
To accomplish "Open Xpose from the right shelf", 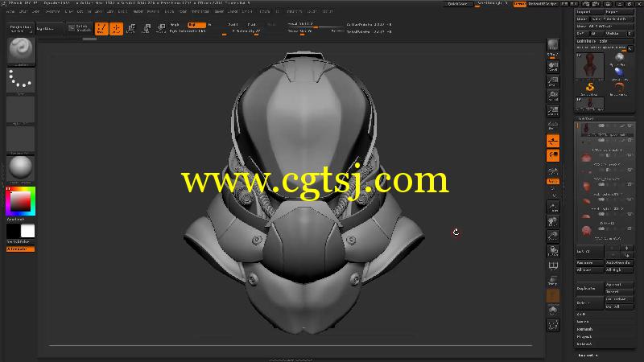I will tap(553, 326).
